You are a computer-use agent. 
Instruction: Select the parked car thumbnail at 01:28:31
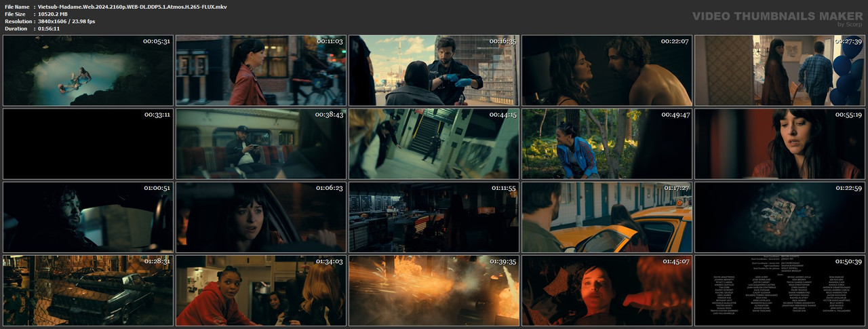88,290
